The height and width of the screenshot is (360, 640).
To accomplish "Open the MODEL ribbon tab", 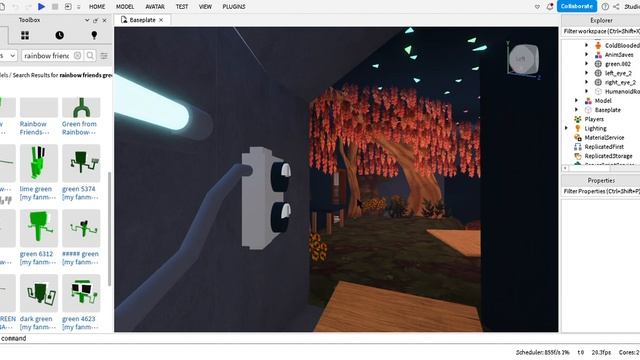I will [125, 7].
